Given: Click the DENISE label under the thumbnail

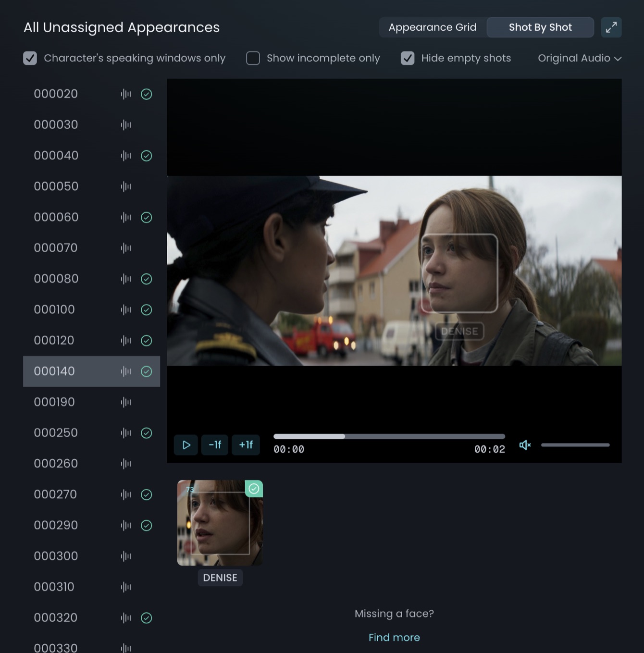Looking at the screenshot, I should (x=220, y=578).
